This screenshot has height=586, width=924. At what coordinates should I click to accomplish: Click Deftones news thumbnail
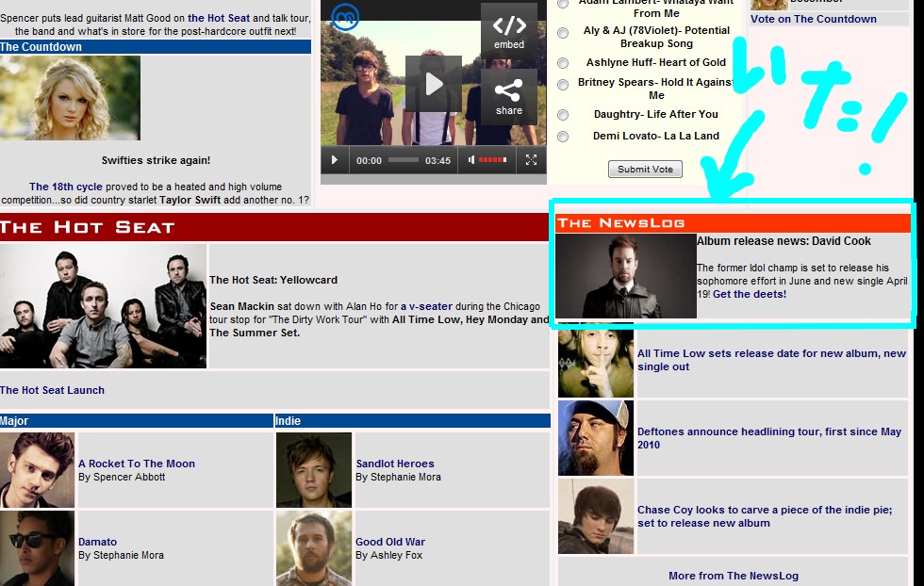click(x=596, y=438)
